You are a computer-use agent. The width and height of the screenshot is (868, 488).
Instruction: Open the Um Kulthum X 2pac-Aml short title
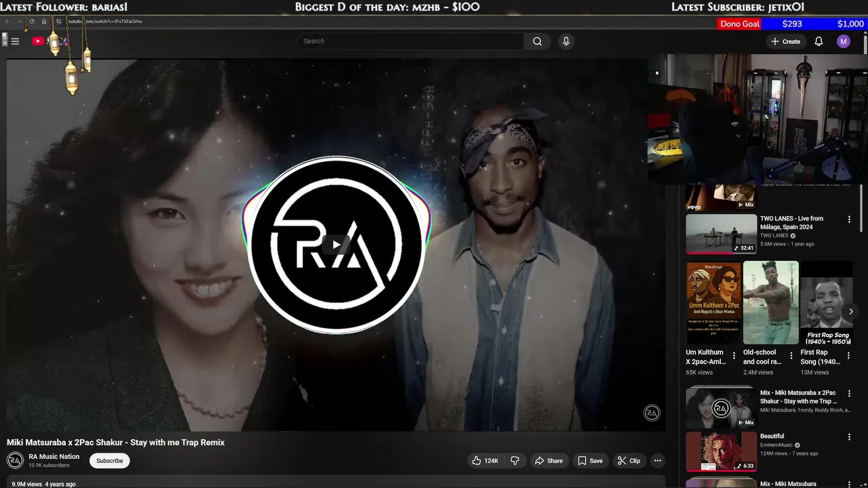706,357
